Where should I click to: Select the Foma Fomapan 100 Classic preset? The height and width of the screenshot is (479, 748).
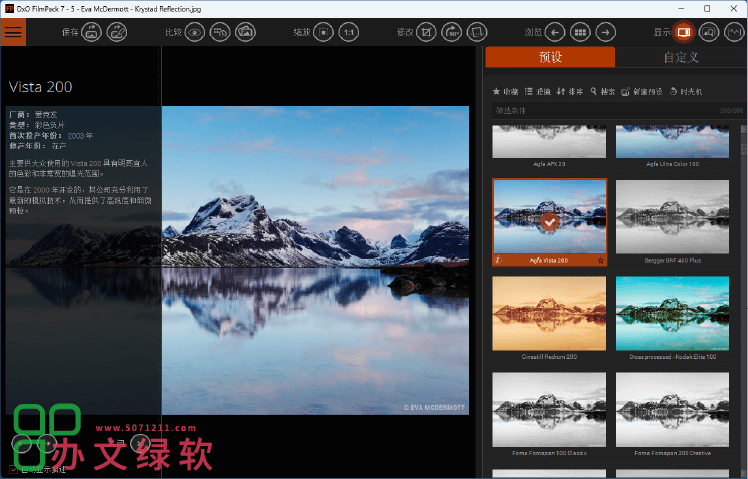tap(549, 410)
